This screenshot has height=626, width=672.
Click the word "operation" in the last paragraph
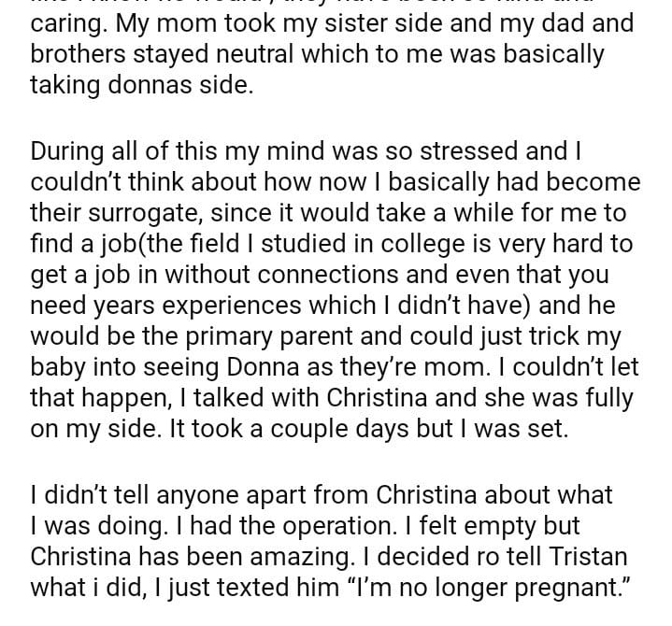pos(347,526)
